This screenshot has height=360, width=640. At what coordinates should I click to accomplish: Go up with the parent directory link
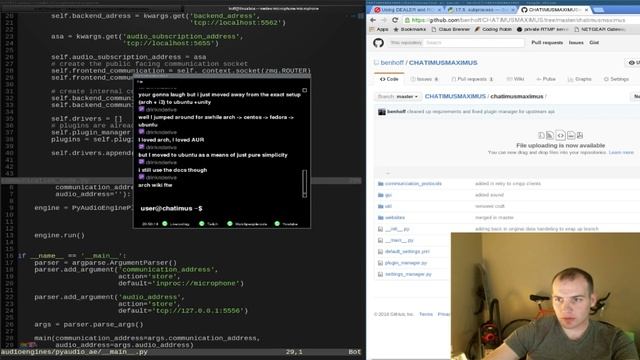click(x=388, y=173)
